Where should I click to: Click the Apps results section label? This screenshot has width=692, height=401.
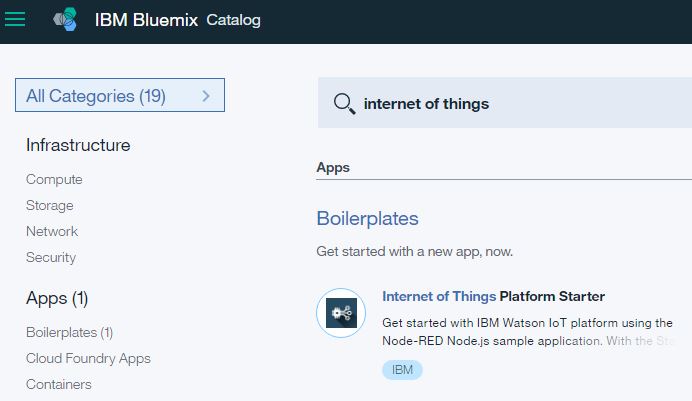tap(333, 168)
